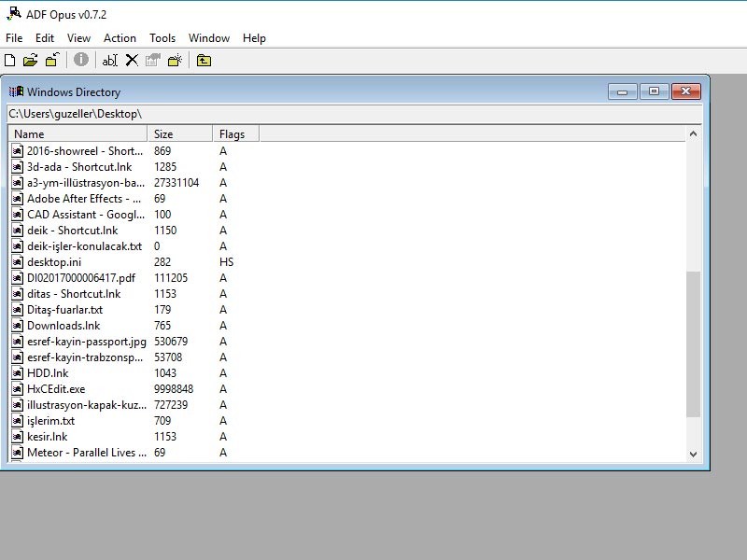Click the grayed Properties toolbar icon
Screen dimensions: 747x560
pos(153,60)
